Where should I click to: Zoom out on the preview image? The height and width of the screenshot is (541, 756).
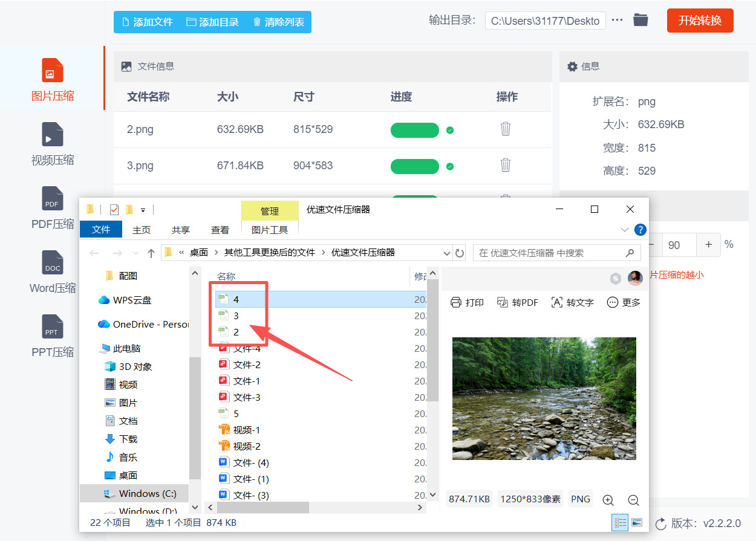tap(633, 500)
